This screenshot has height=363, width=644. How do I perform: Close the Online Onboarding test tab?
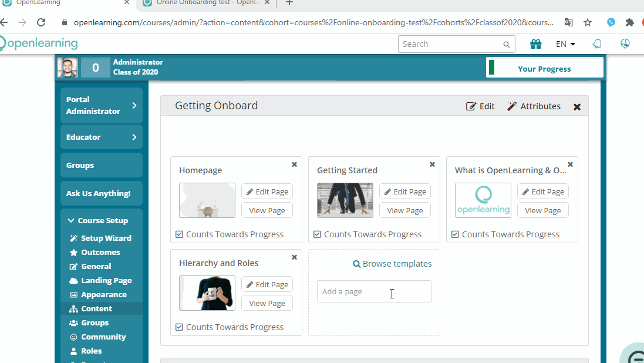[267, 2]
